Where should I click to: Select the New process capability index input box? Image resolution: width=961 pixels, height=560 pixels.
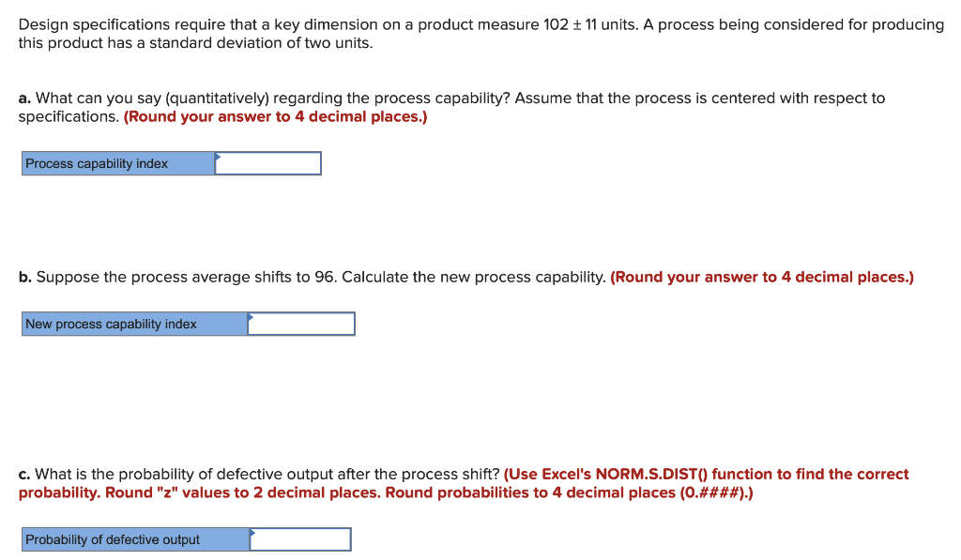click(x=300, y=324)
